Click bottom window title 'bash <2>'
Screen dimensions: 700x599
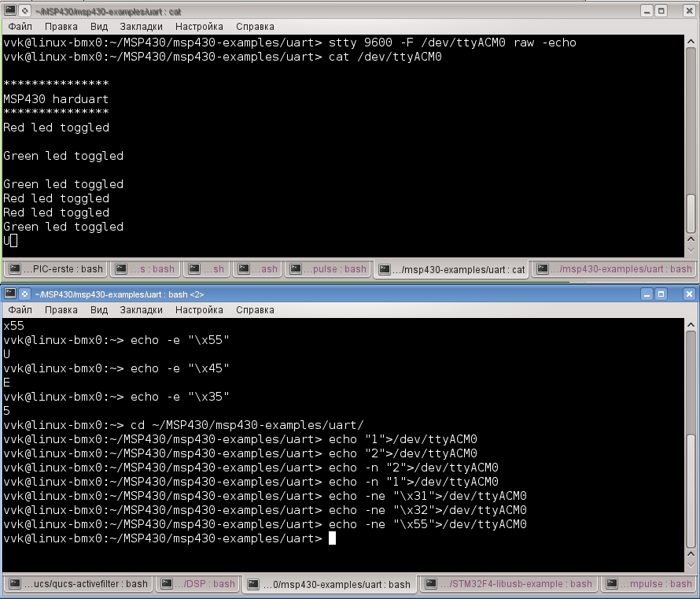click(x=186, y=295)
